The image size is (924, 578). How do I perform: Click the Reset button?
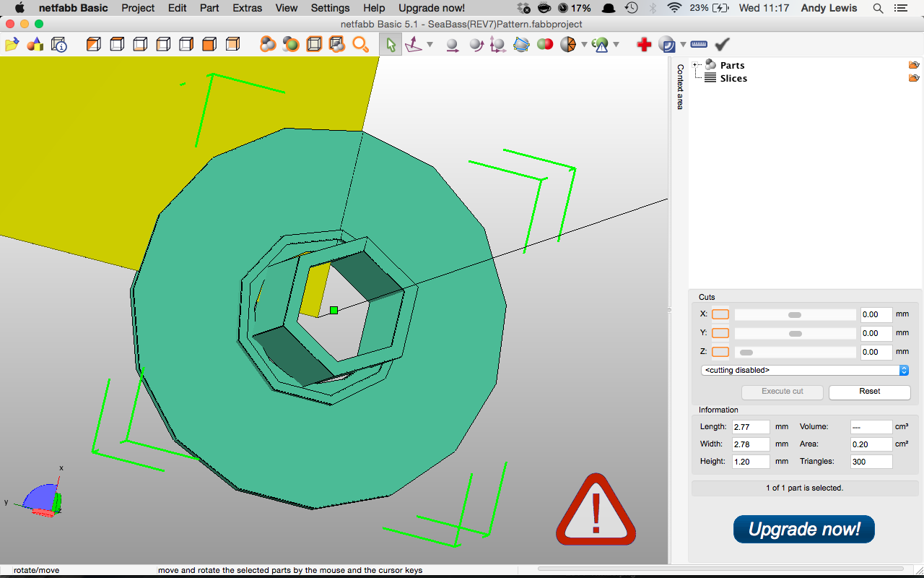(869, 392)
